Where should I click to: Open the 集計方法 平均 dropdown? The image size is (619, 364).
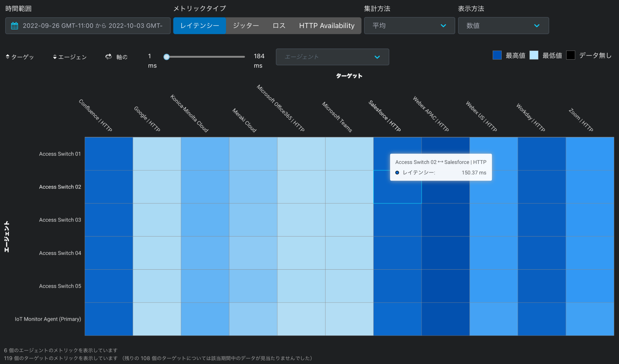click(x=409, y=25)
